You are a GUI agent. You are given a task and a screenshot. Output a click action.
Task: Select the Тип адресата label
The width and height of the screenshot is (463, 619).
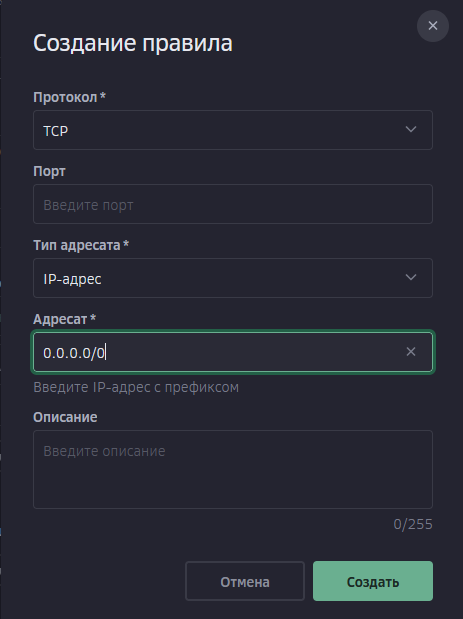pos(77,245)
